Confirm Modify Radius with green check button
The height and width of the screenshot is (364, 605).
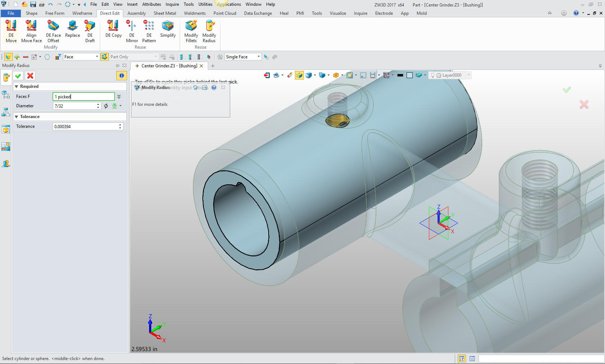tap(18, 76)
